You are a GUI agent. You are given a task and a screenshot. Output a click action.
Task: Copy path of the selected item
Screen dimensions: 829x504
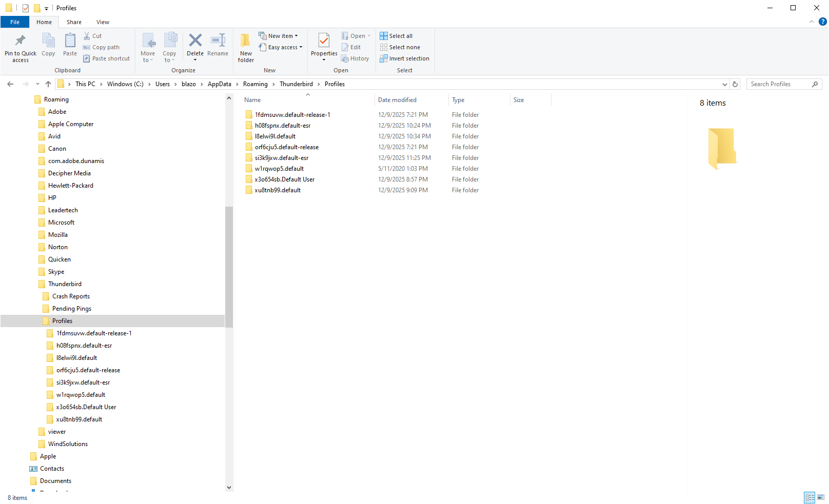click(102, 47)
